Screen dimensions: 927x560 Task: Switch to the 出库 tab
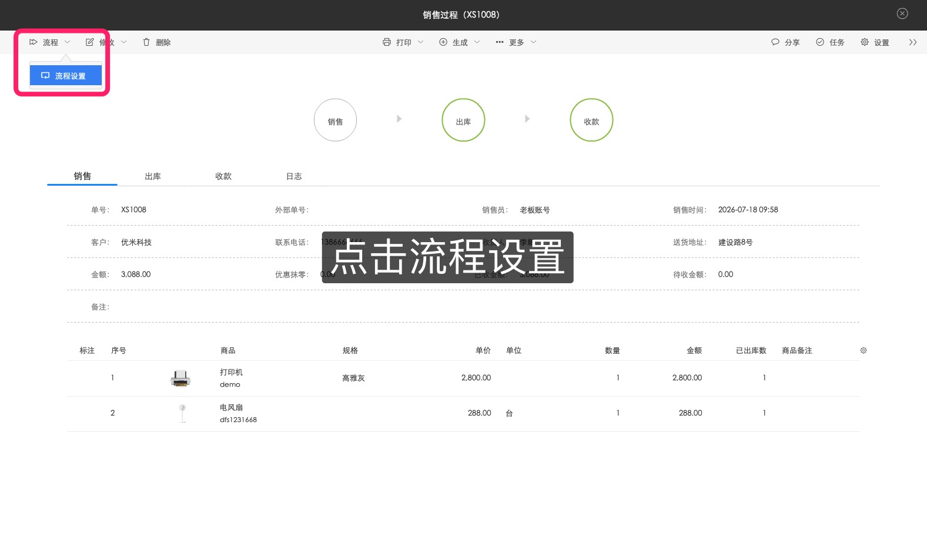[x=153, y=176]
